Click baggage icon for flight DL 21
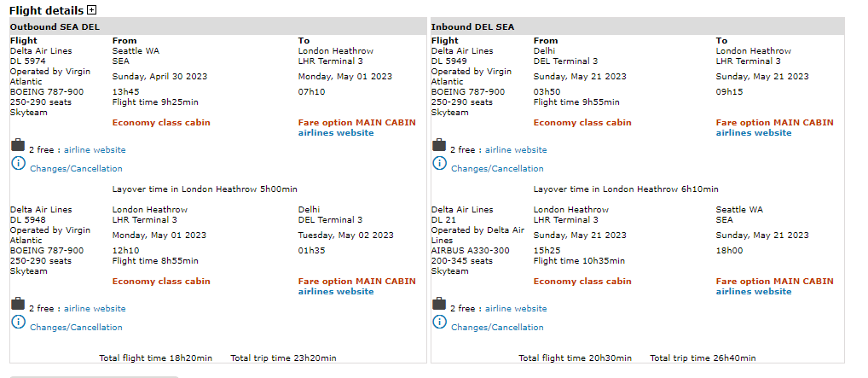 [439, 305]
